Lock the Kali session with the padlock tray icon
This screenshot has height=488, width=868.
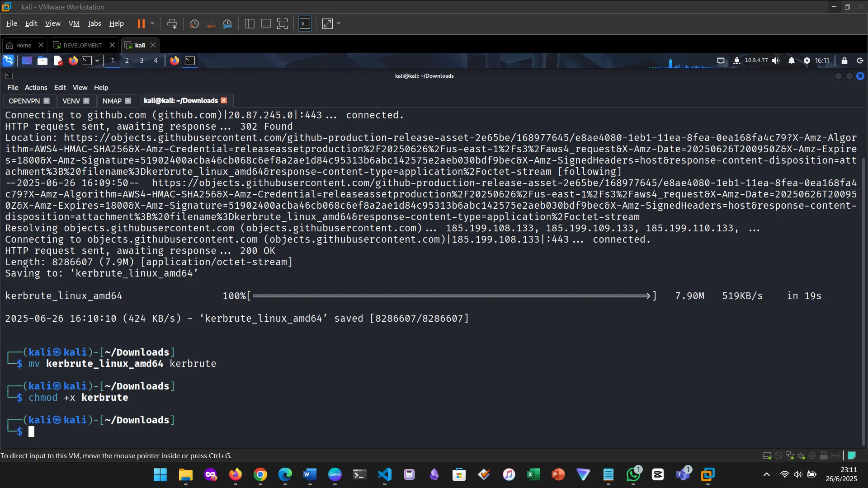tap(844, 60)
